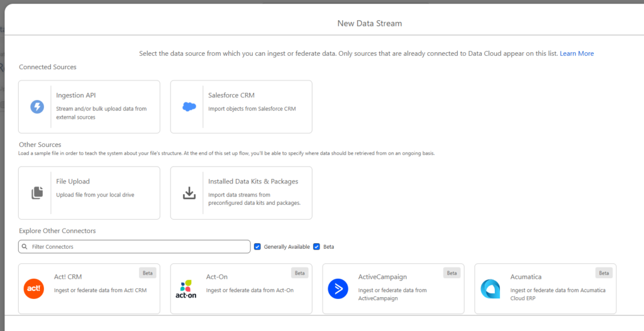Viewport: 644px width, 331px height.
Task: Click the Beta badge on Act! CRM
Action: pyautogui.click(x=147, y=273)
